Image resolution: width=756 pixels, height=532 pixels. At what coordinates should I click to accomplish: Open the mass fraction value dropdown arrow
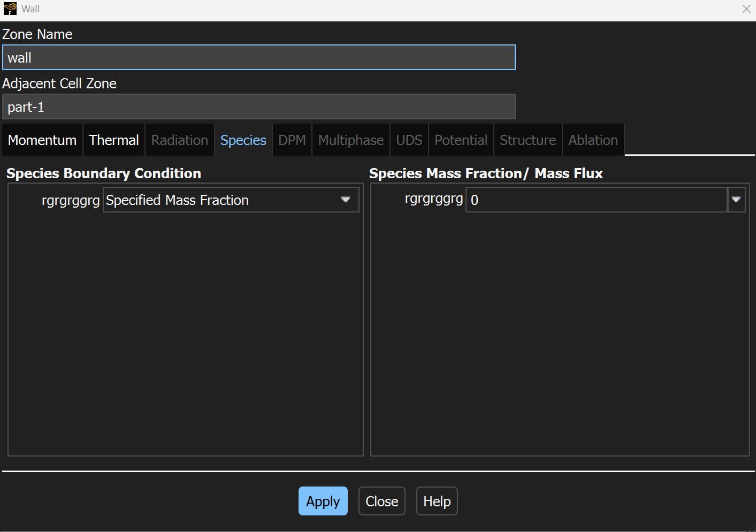point(736,200)
